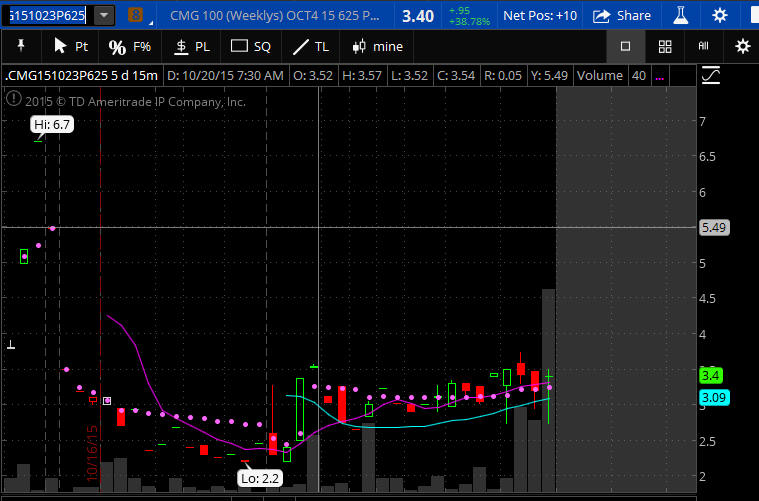Open the flask studies icon
Viewport: 759px width, 501px height.
click(680, 16)
